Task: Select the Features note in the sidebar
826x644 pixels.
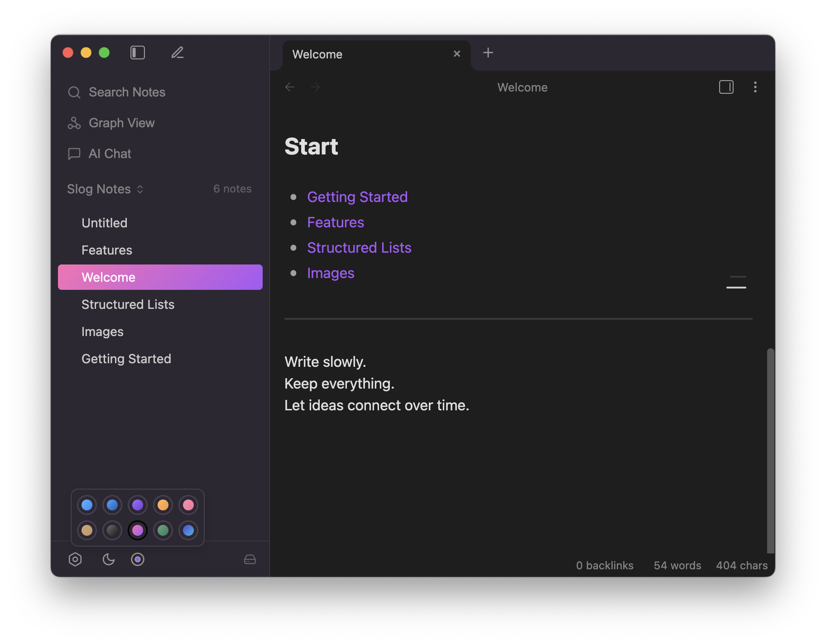Action: click(x=107, y=250)
